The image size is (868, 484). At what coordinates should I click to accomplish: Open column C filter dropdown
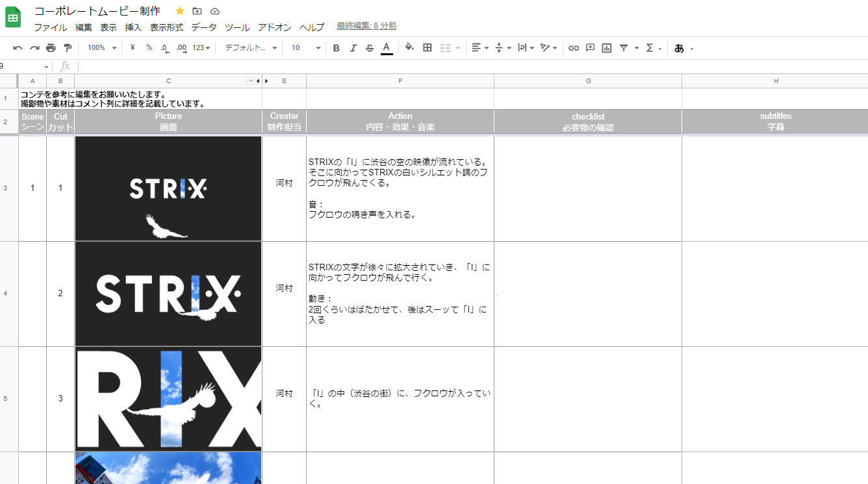tap(251, 81)
